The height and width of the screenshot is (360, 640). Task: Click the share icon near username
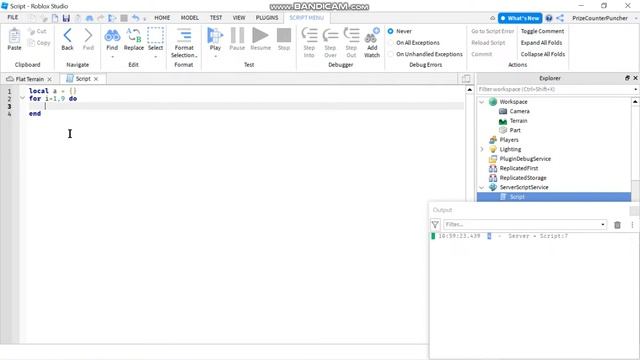pyautogui.click(x=560, y=18)
